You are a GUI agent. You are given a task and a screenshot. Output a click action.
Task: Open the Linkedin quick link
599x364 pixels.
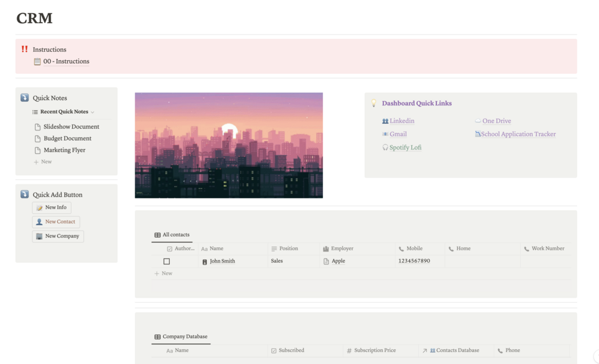[402, 121]
